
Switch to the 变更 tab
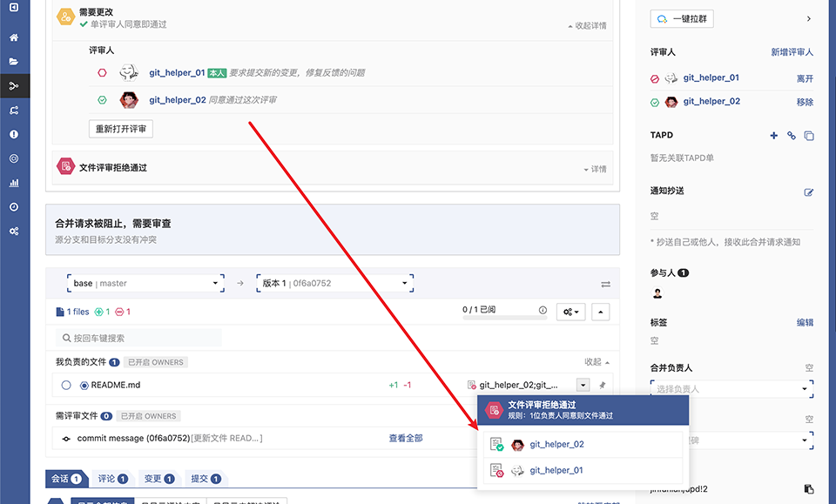[158, 479]
